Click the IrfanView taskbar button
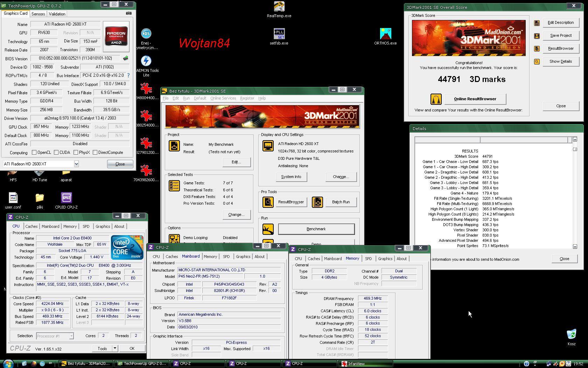588x368 pixels. 366,364
